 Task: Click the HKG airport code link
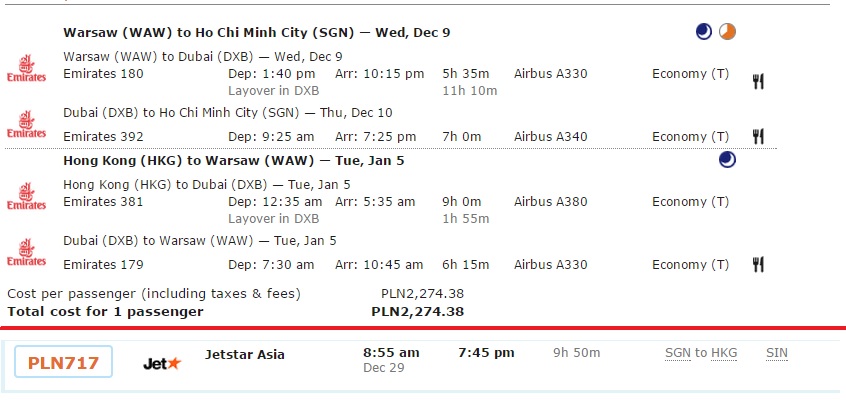point(724,353)
